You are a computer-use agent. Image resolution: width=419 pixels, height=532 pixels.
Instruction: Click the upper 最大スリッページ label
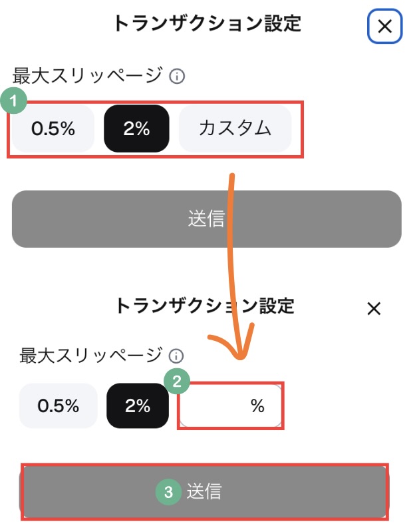point(86,76)
